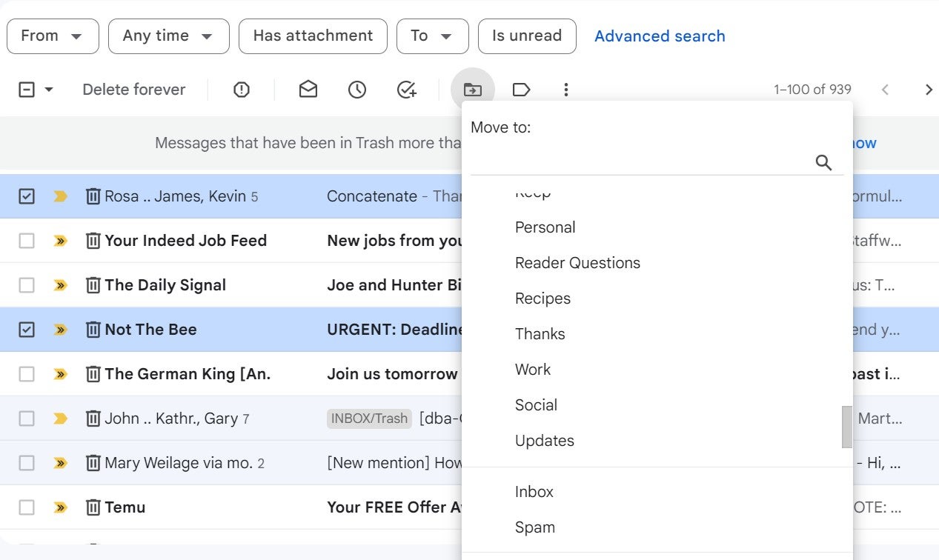Open the URGENT: Deadline email subject

pyautogui.click(x=395, y=330)
